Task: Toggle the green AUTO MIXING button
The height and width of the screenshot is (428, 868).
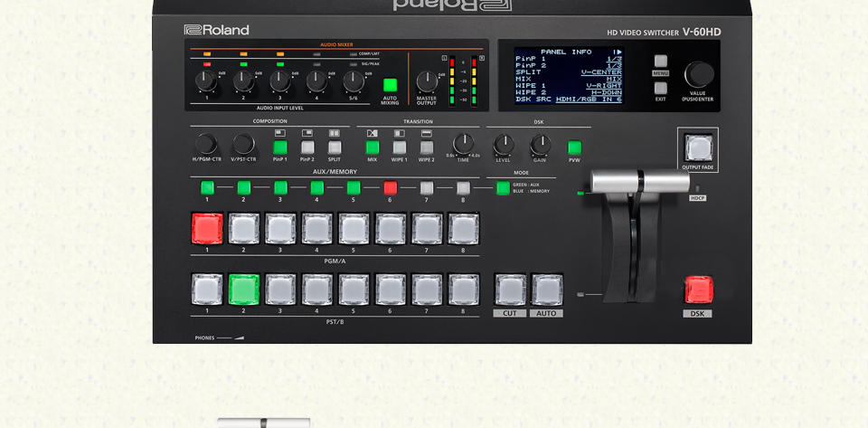Action: click(390, 85)
